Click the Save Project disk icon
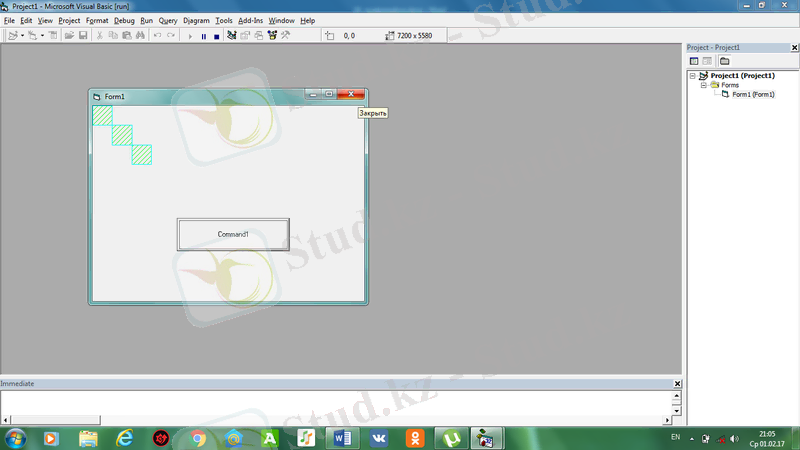The image size is (800, 450). pos(83,36)
